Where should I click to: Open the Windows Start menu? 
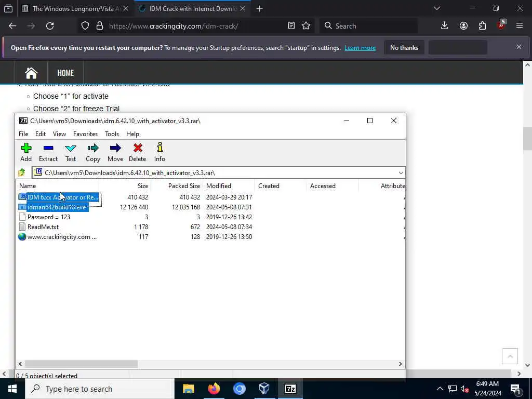point(12,389)
